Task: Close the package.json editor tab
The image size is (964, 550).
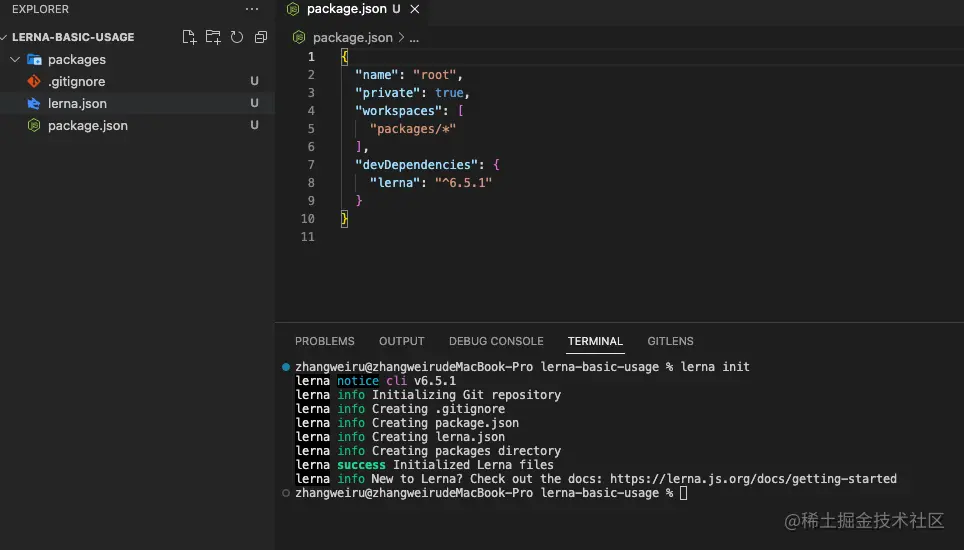Action: (415, 9)
